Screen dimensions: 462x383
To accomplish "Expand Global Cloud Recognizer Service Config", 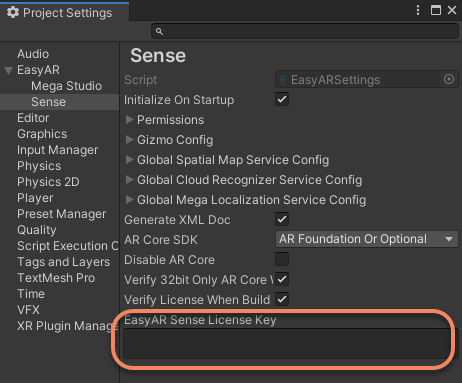I will (129, 179).
